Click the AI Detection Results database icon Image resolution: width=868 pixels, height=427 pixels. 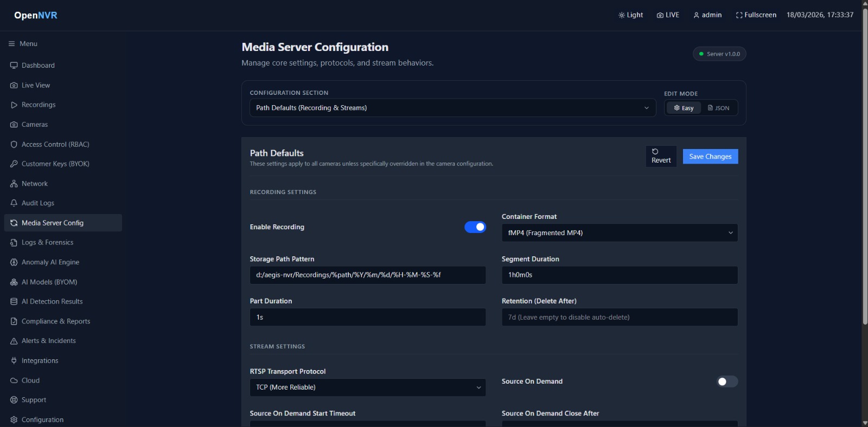click(14, 302)
